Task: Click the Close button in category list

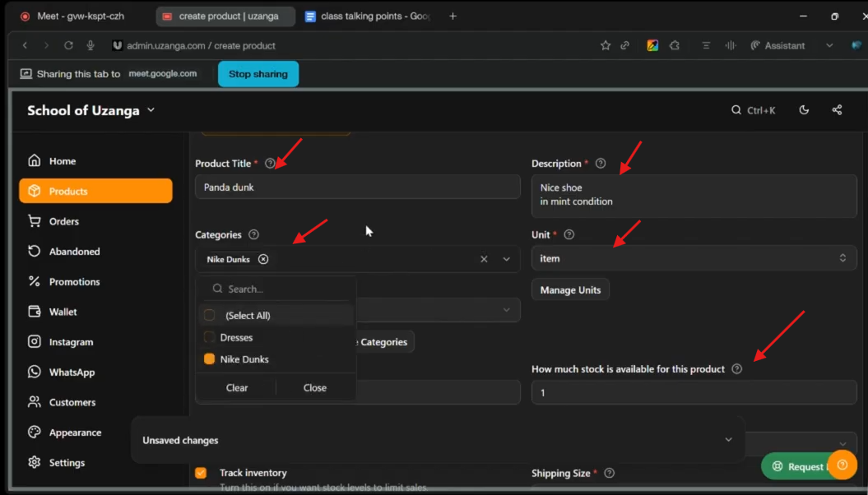Action: 315,388
